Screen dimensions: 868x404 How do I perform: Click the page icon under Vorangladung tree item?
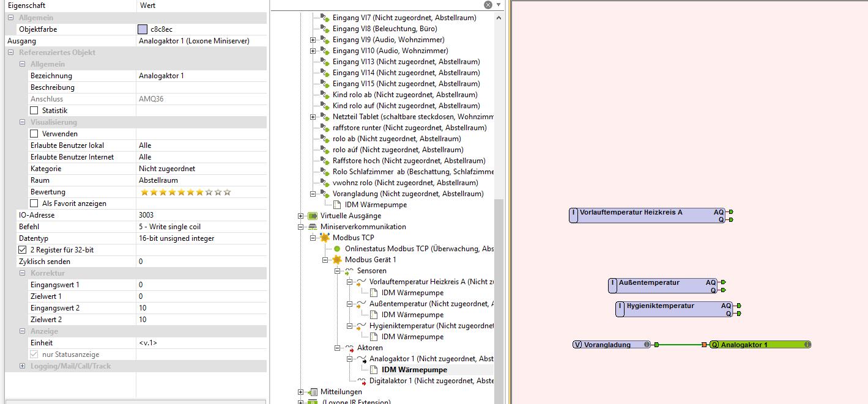click(337, 205)
